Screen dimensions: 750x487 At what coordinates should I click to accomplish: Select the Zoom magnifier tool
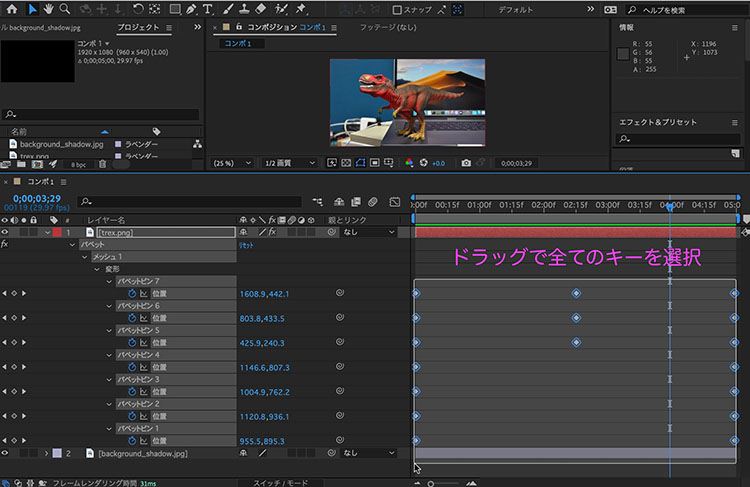65,9
